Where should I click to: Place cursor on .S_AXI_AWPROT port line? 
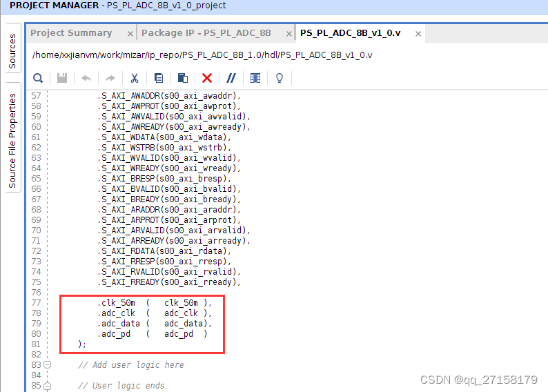coord(169,106)
